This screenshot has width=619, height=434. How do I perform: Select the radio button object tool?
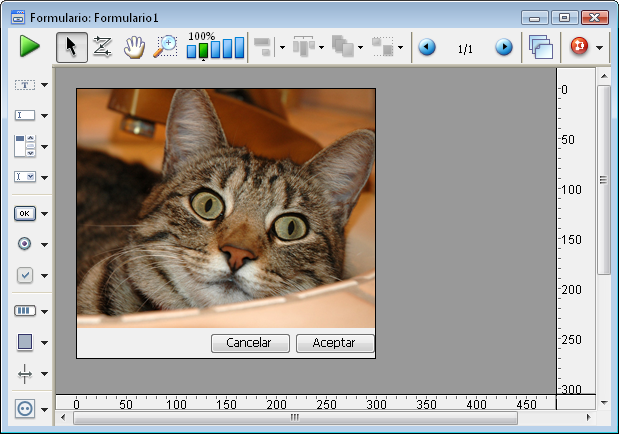click(x=25, y=244)
